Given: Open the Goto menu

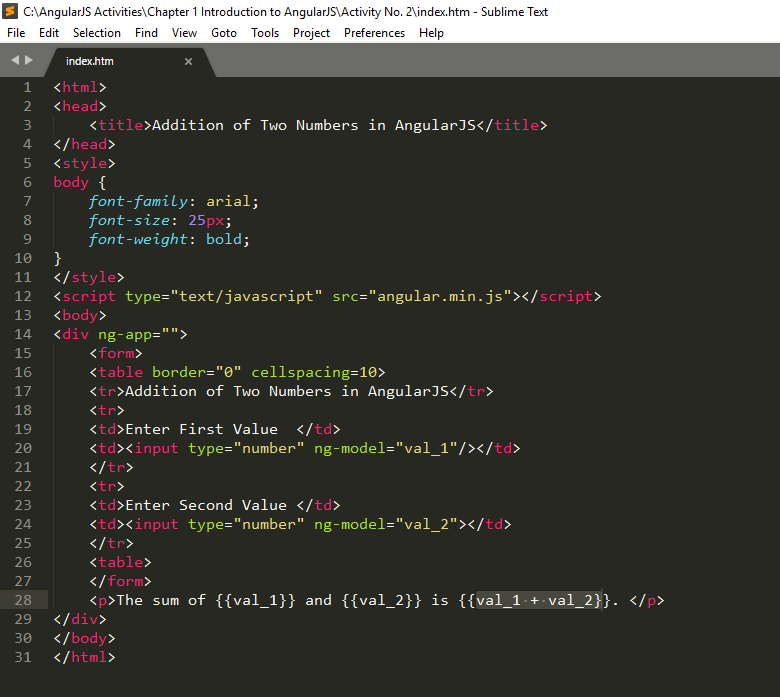Looking at the screenshot, I should pos(224,33).
